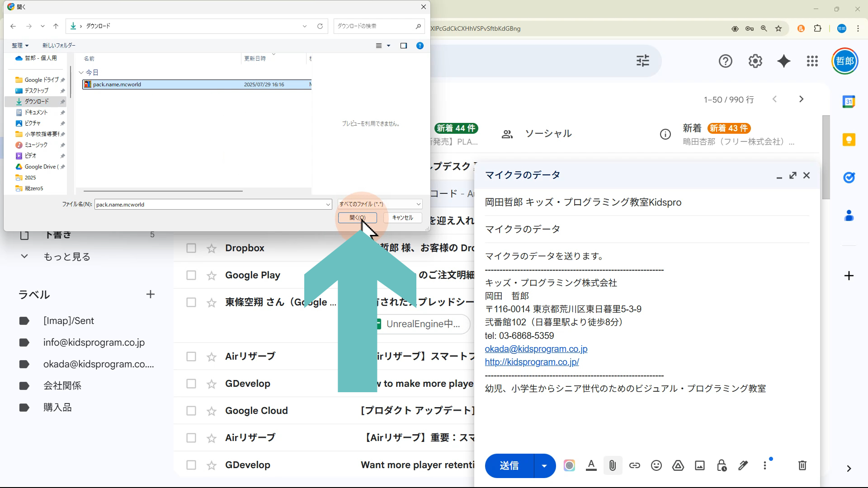868x488 pixels.
Task: Expand もっと見る in the sidebar
Action: [66, 257]
